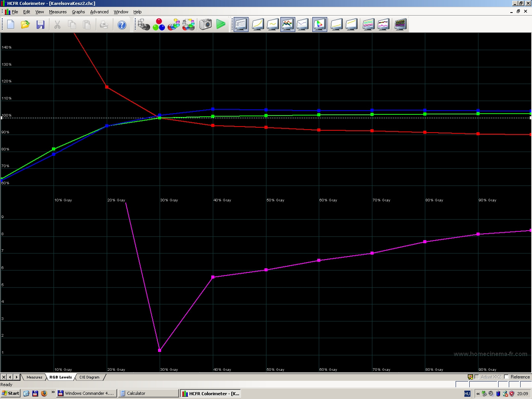Click the magenta delta E point at 30% Gray
Viewport: 532px width, 399px height.
click(160, 350)
